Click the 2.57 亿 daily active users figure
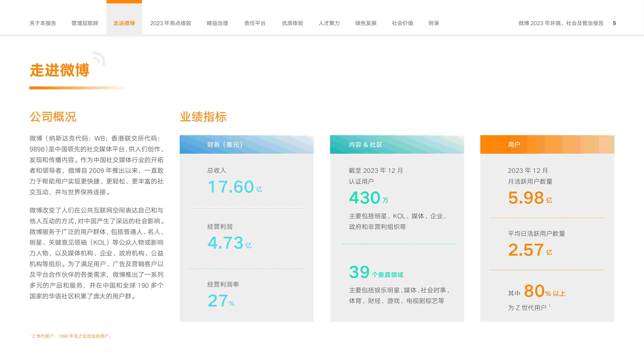 [x=530, y=250]
